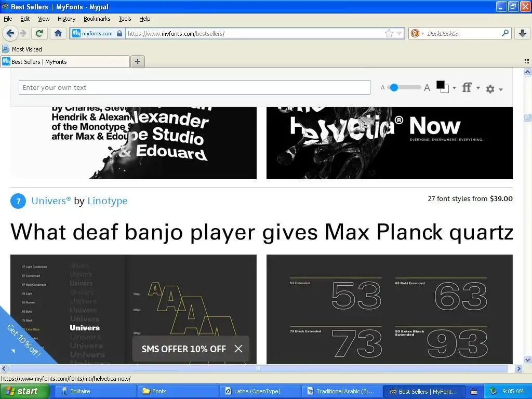Click the taskbar keyboard language icon

[x=474, y=392]
